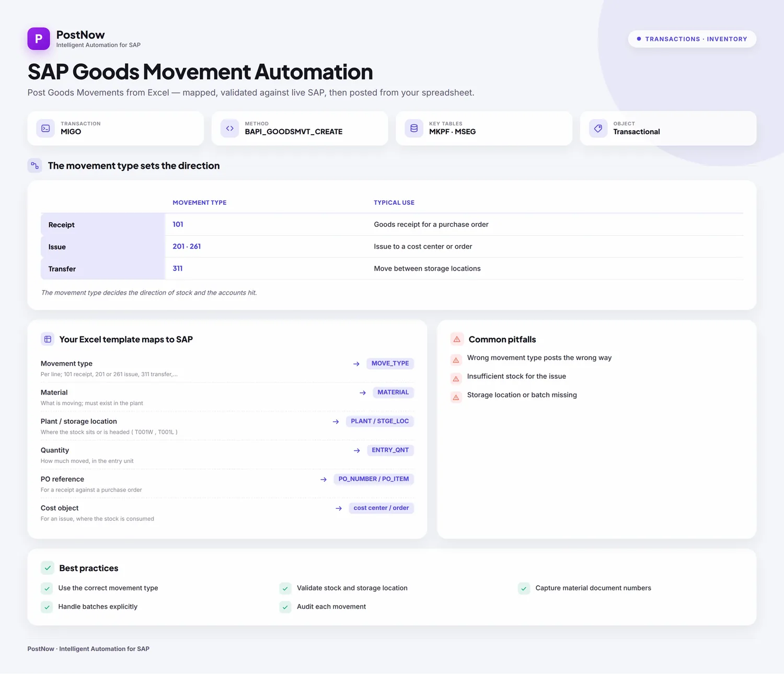Viewport: 784px width, 674px height.
Task: Click the Excel template table icon
Action: coord(48,339)
